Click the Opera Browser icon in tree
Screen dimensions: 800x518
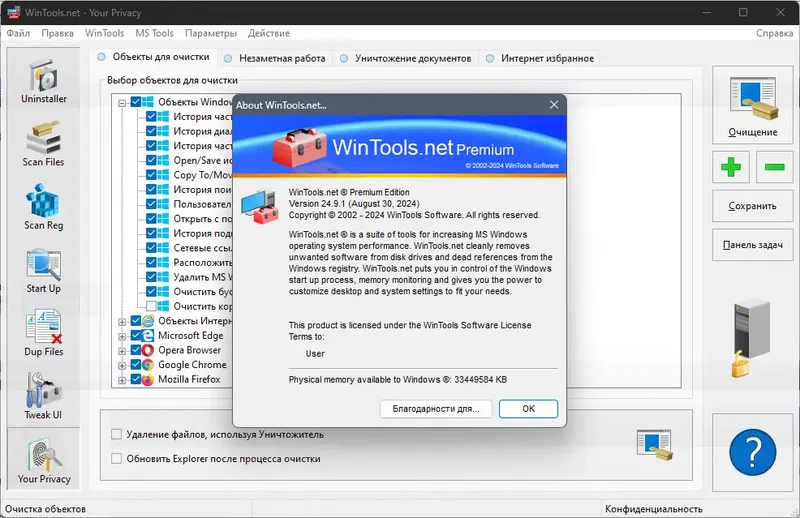(x=147, y=350)
